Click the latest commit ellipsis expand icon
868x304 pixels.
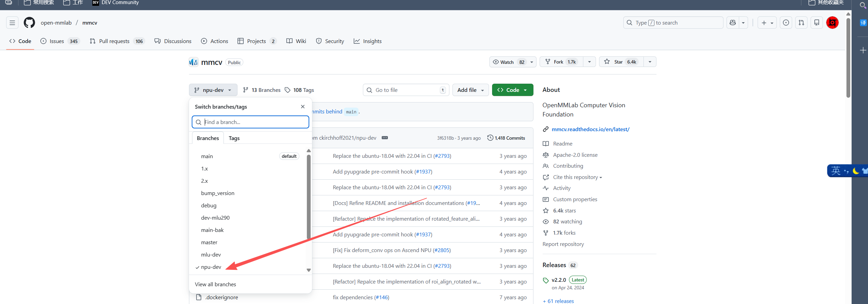(x=385, y=138)
